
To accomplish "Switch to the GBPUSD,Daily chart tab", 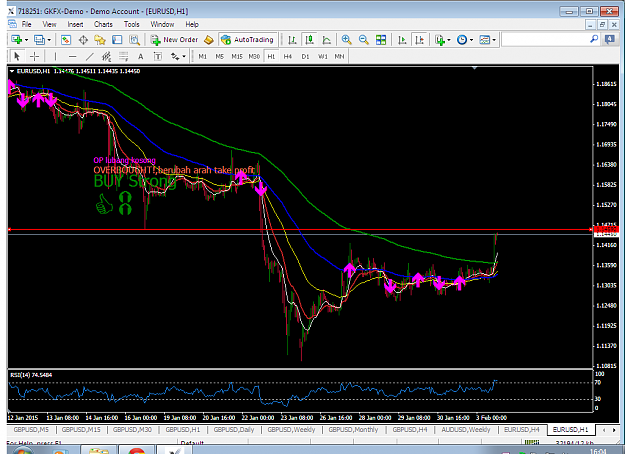I will point(234,430).
